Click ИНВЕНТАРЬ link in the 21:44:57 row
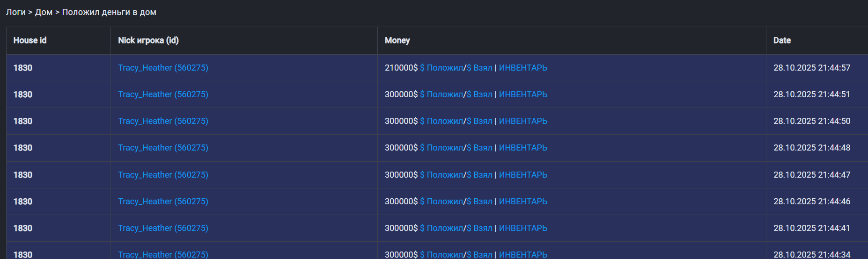The width and height of the screenshot is (868, 259). point(523,68)
